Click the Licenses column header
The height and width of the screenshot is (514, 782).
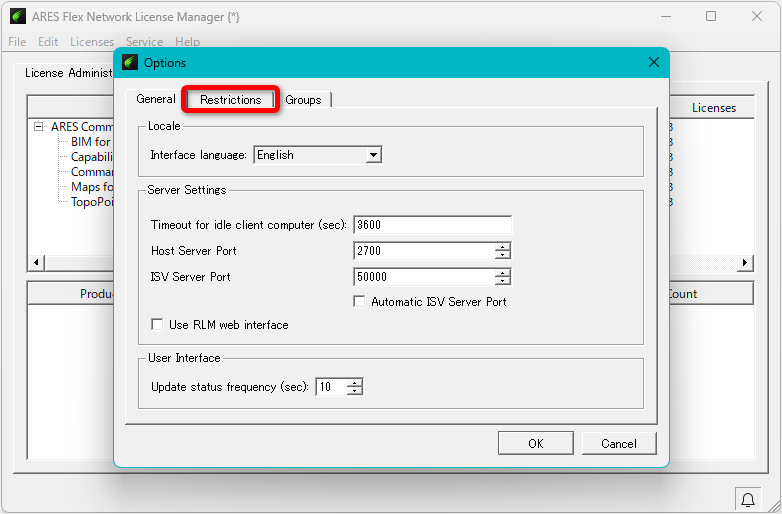click(x=712, y=108)
